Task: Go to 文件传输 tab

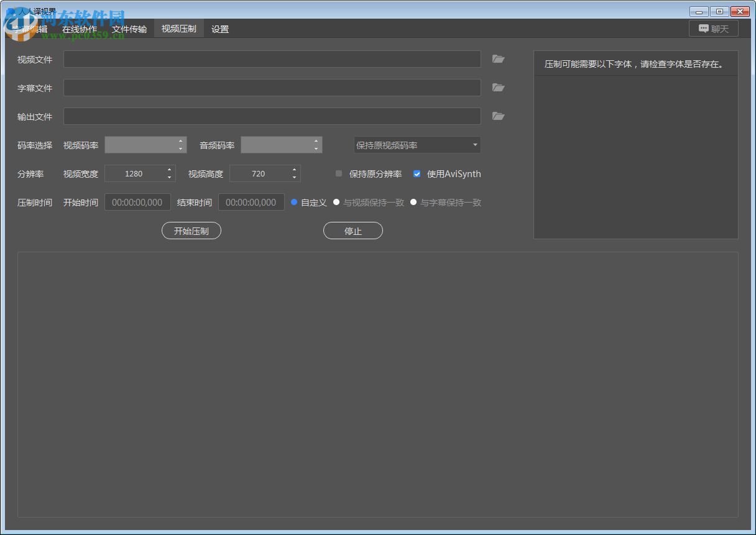Action: [x=129, y=29]
